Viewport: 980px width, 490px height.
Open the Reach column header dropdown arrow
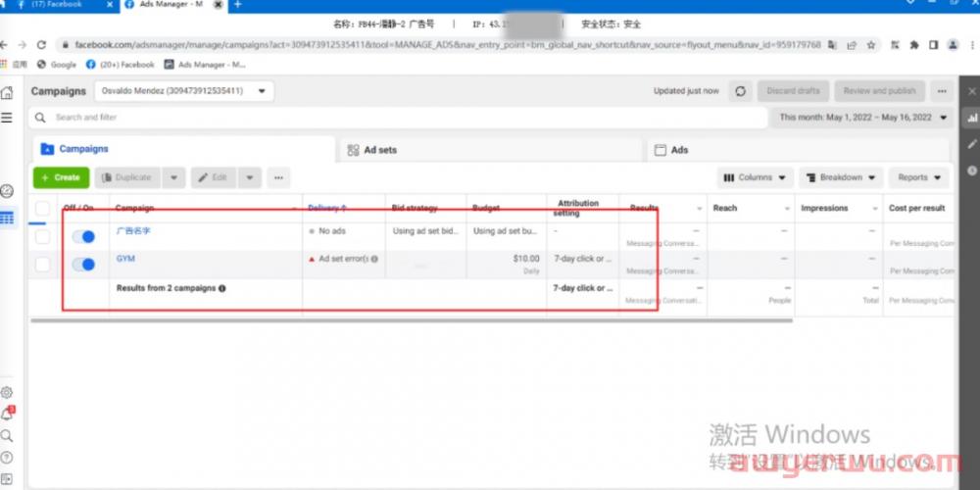(787, 208)
